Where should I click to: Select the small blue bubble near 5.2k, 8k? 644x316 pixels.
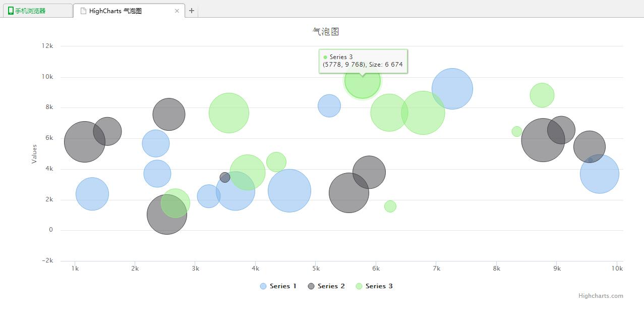pos(329,106)
